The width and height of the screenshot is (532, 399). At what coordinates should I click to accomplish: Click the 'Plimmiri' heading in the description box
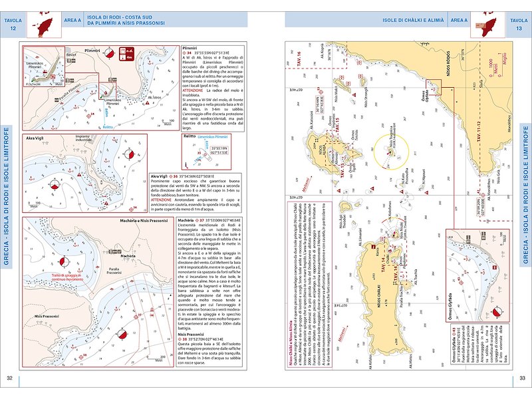(190, 49)
